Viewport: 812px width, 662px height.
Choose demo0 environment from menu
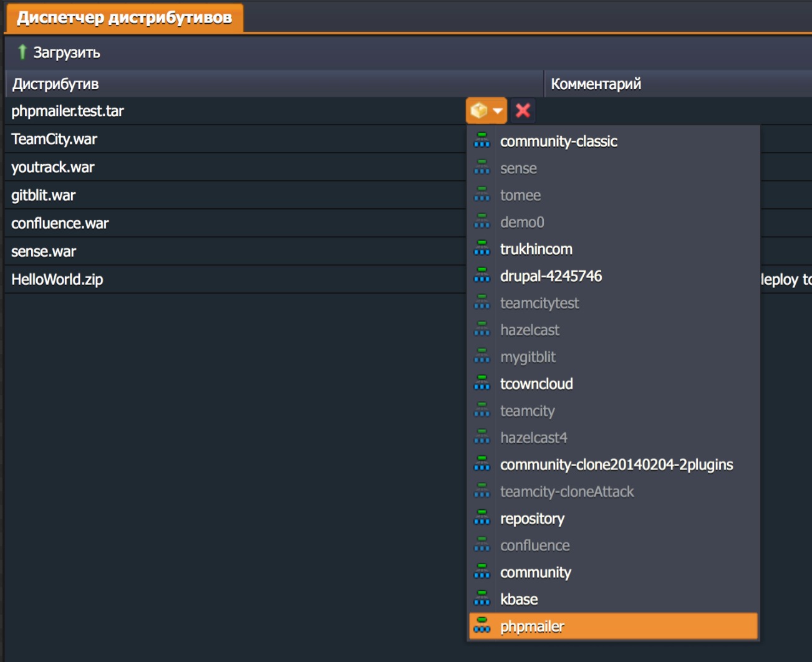coord(614,222)
